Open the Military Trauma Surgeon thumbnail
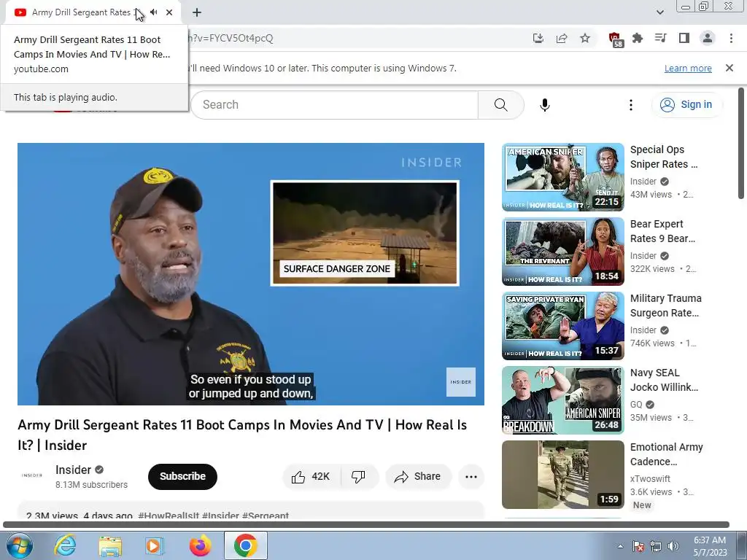747x560 pixels. pos(562,326)
